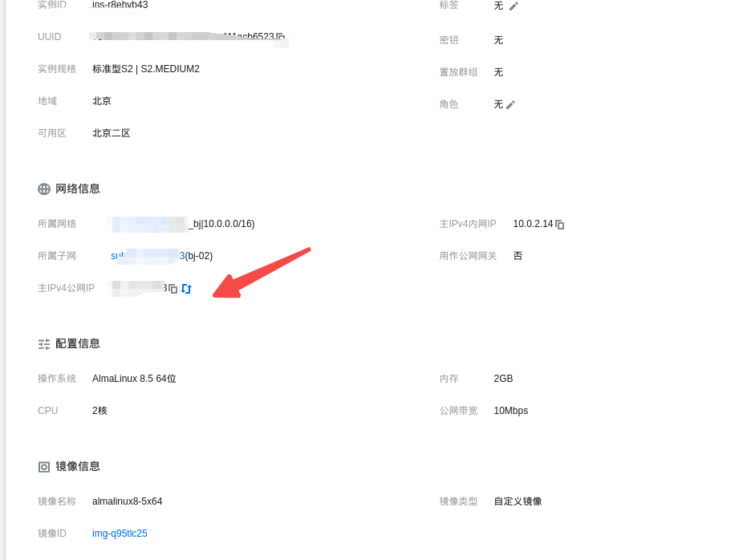The image size is (747, 560).
Task: Click the 配置信息 section heading
Action: pos(78,344)
